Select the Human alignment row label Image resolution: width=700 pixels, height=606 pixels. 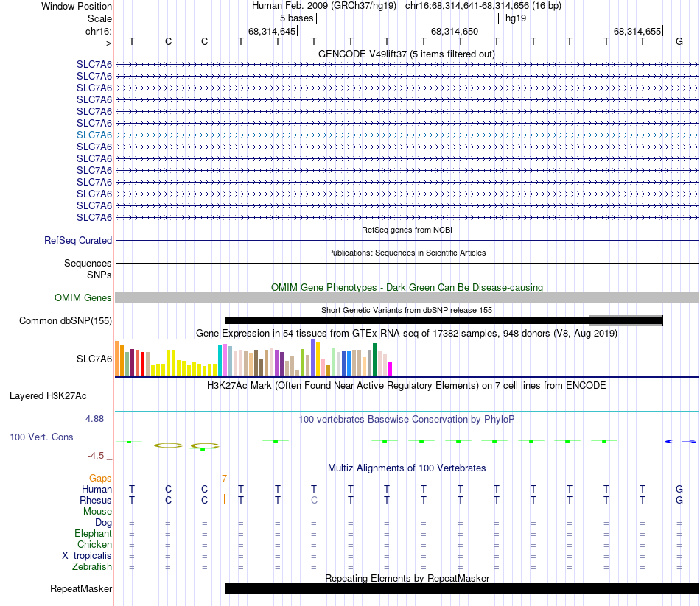(97, 490)
